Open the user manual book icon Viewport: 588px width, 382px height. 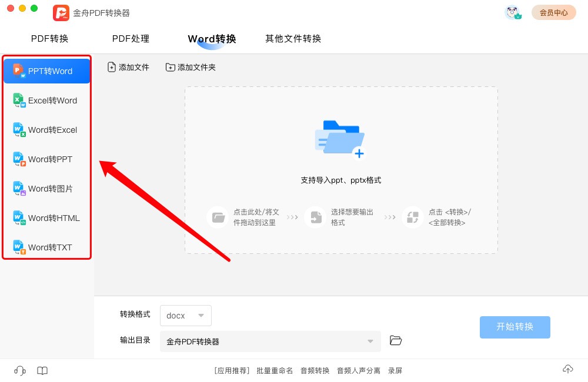[x=42, y=370]
